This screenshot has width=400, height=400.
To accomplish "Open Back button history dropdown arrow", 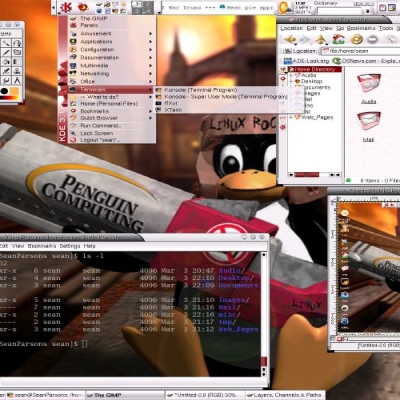I will click(295, 43).
